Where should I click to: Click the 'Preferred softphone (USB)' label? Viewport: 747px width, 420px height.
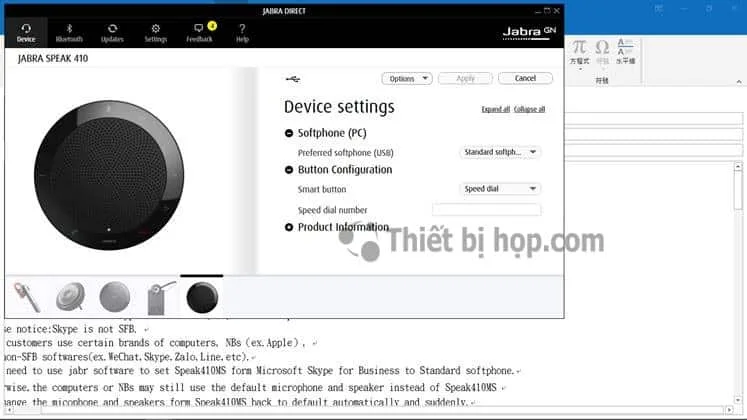click(345, 153)
